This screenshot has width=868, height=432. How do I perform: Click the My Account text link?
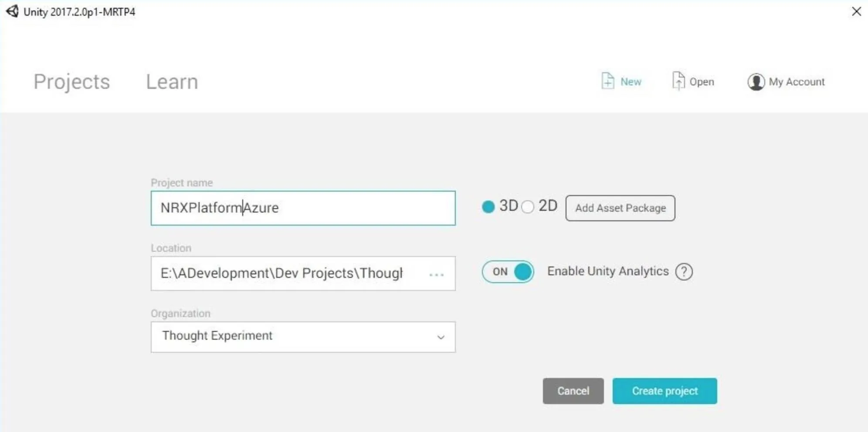(797, 82)
